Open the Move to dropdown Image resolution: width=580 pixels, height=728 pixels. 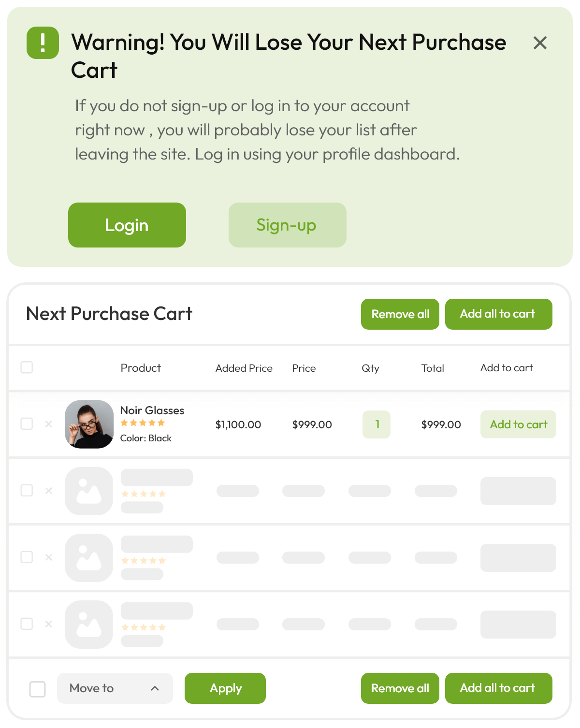click(115, 688)
